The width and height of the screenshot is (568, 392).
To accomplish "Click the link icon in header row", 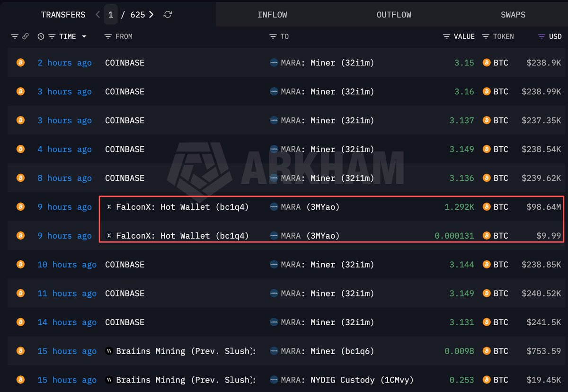I will click(25, 36).
